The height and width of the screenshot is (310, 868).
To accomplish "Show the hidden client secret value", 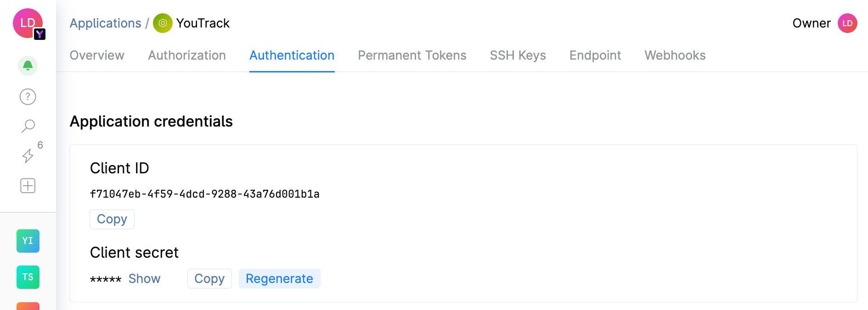I will [144, 278].
